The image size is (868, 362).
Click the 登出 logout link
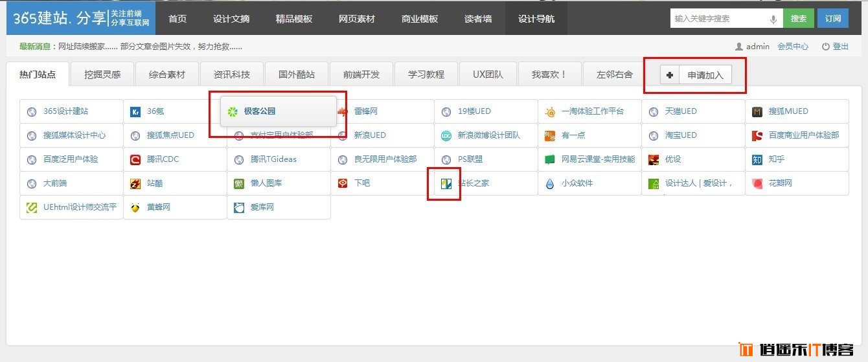point(836,47)
